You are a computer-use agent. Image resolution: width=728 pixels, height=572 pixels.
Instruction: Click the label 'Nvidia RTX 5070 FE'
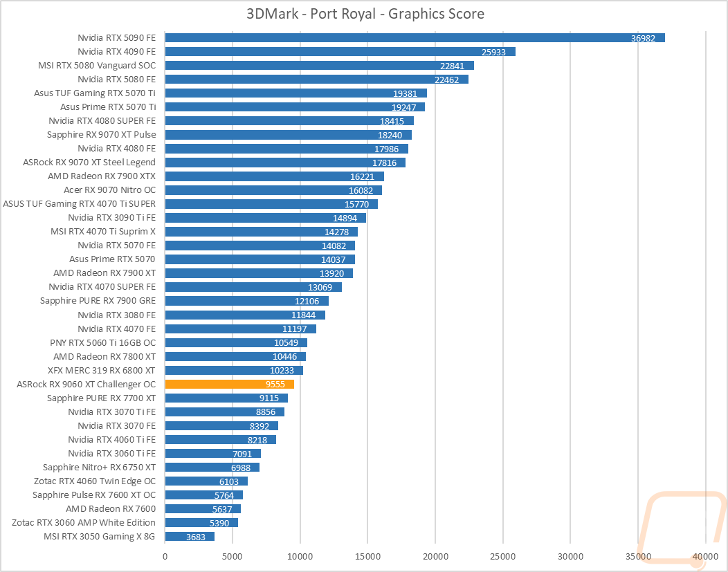click(116, 246)
